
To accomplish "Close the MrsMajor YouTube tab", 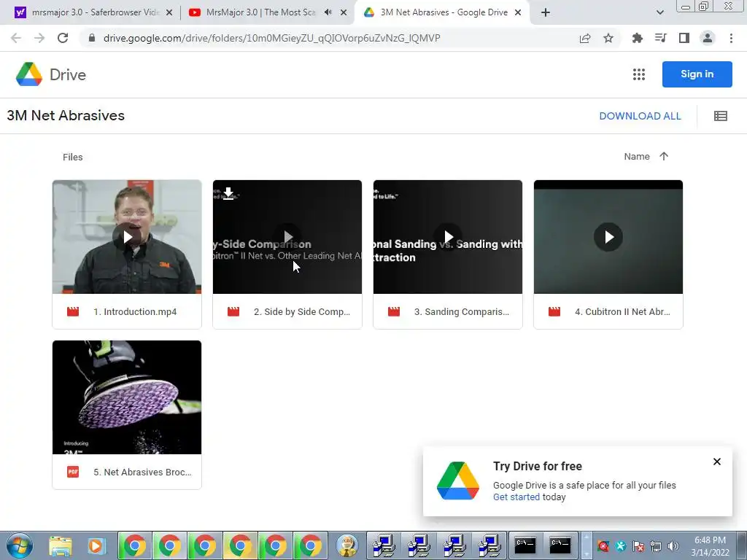I will point(344,13).
